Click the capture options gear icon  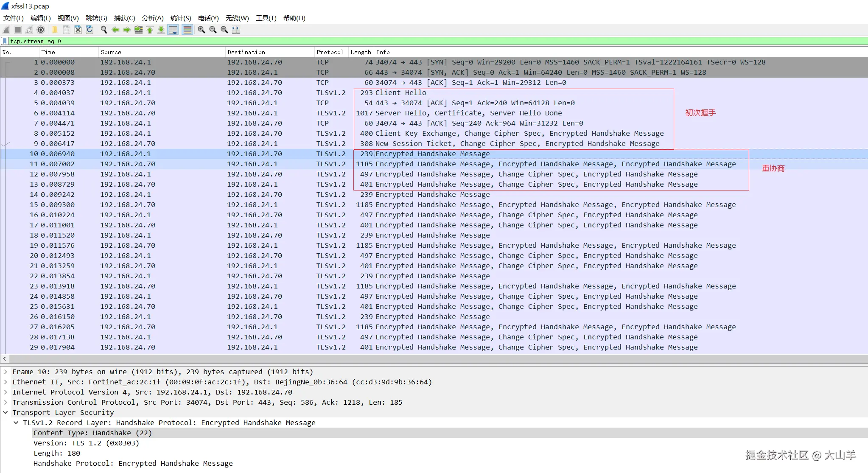pos(41,30)
